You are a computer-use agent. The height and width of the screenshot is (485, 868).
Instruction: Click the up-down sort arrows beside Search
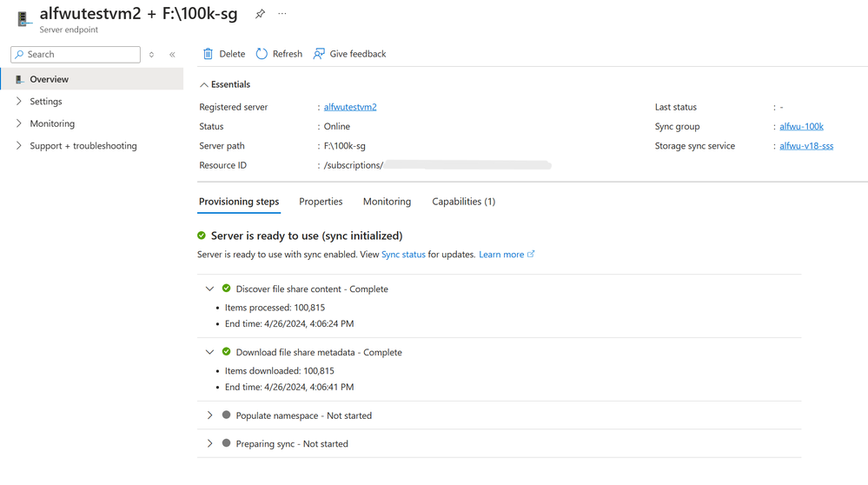point(151,54)
